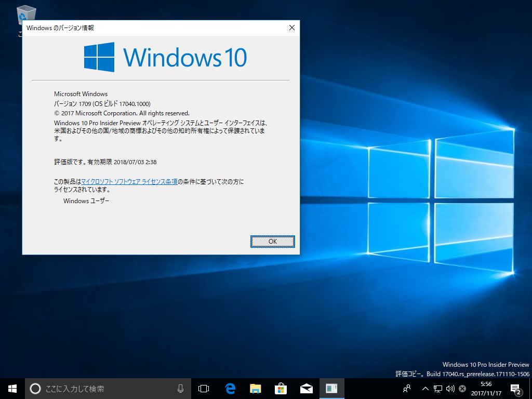Click the clock to open the calendar flyout

point(486,388)
